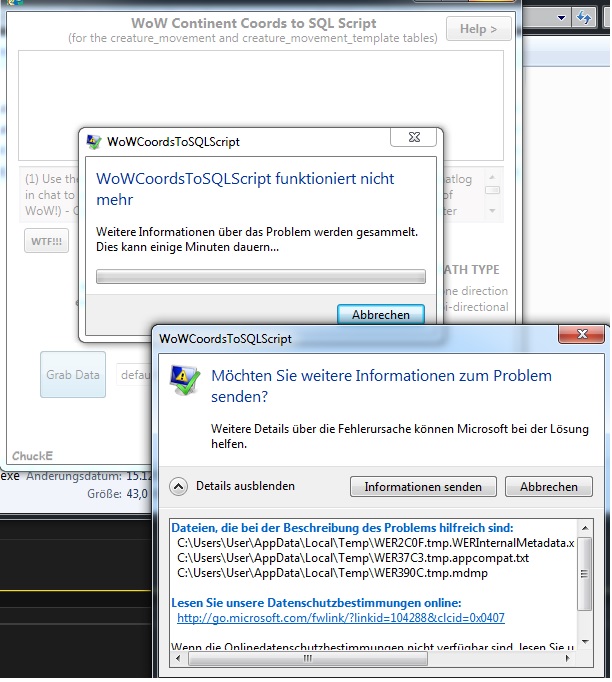Click the details vertical scrollbar thumb
This screenshot has height=682, width=612.
tap(585, 574)
